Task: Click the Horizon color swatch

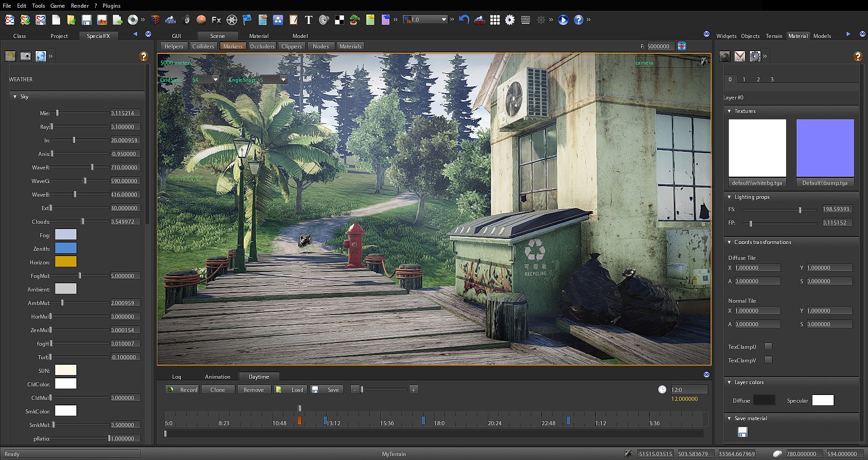Action: (x=66, y=262)
